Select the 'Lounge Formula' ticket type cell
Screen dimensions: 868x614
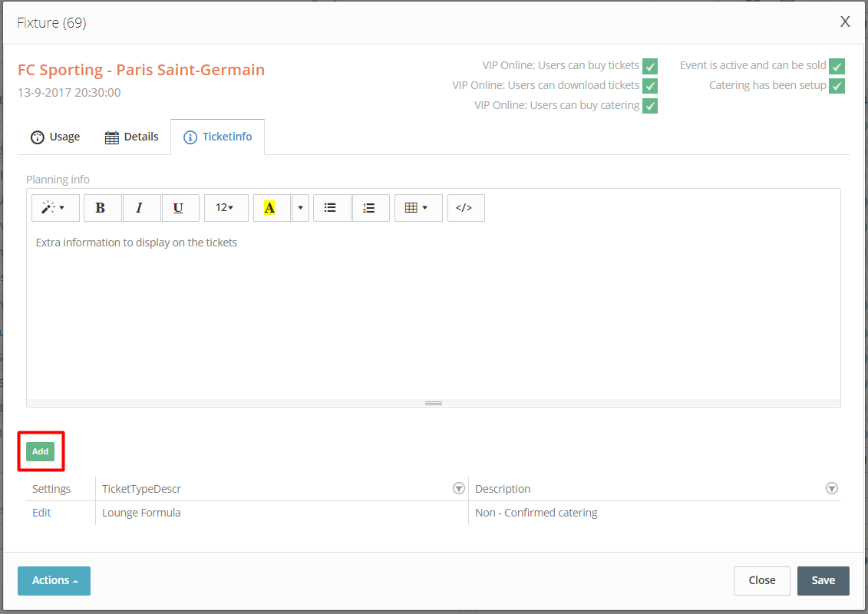pyautogui.click(x=282, y=513)
